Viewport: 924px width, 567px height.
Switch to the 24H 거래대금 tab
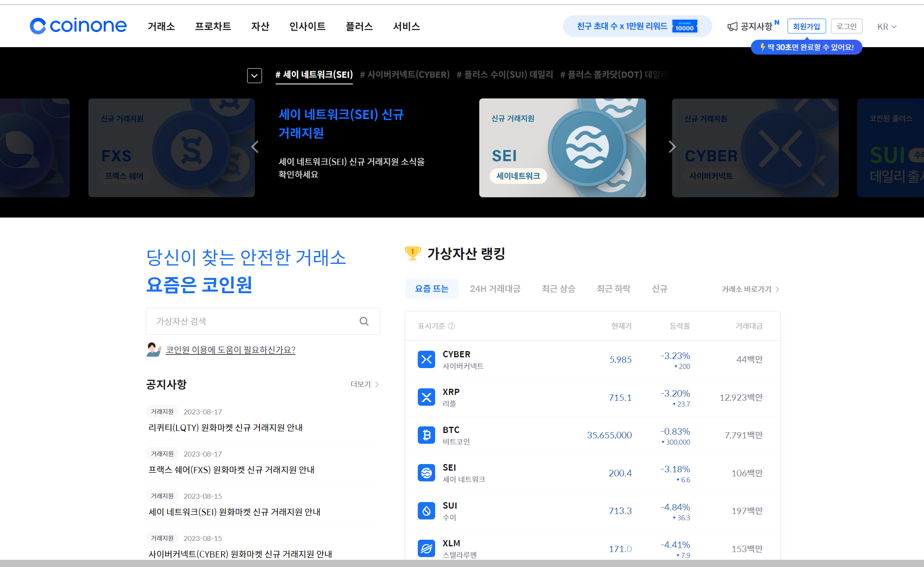point(495,289)
